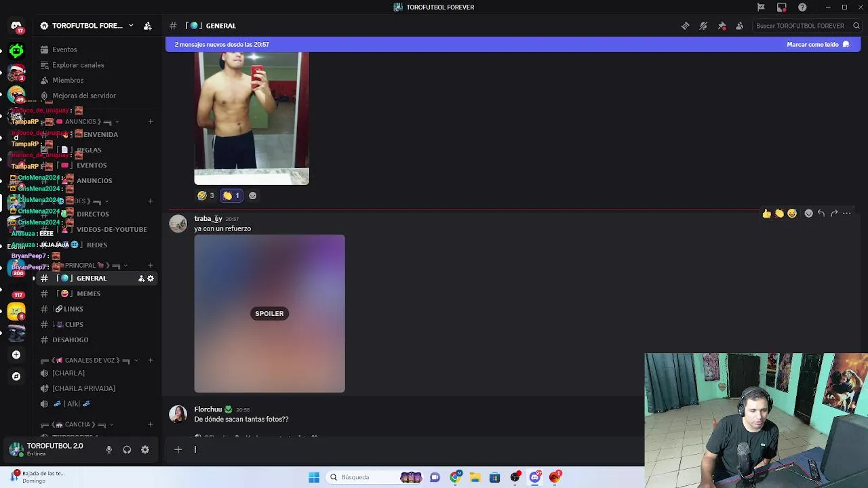Screen dimensions: 868x488
Task: Open more options on traba message
Action: coord(846,213)
